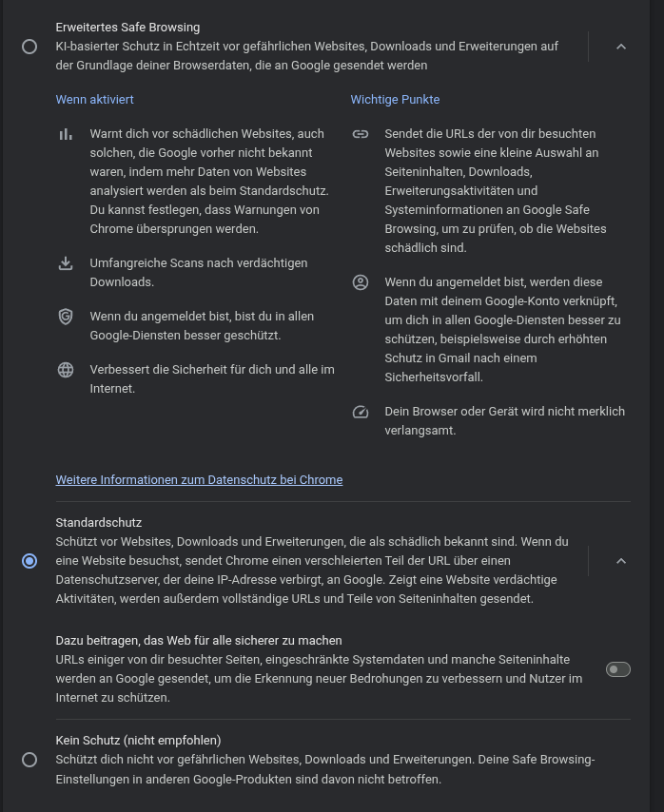Click the Wichtige Punkte heading
Viewport: 664px width, 812px height.
point(395,100)
